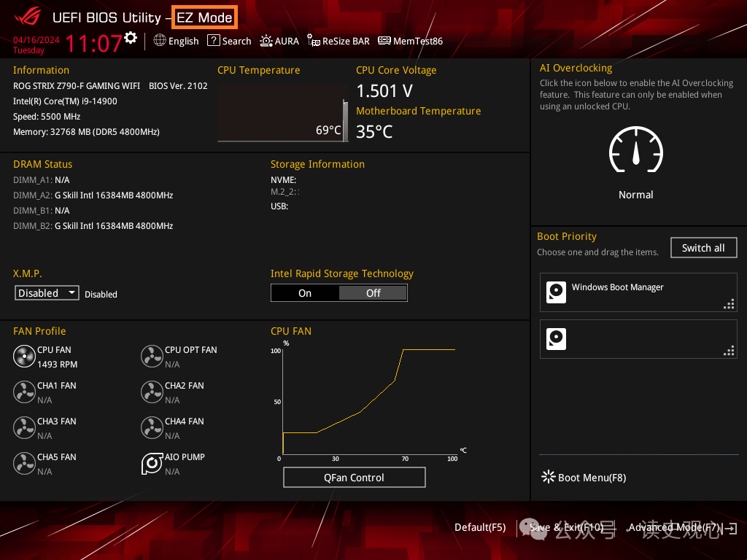Image resolution: width=747 pixels, height=560 pixels.
Task: Select the CHA3 FAN icon
Action: (24, 427)
